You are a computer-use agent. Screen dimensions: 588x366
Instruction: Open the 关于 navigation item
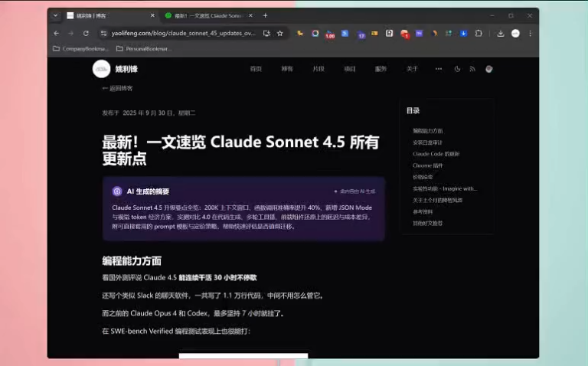click(412, 69)
